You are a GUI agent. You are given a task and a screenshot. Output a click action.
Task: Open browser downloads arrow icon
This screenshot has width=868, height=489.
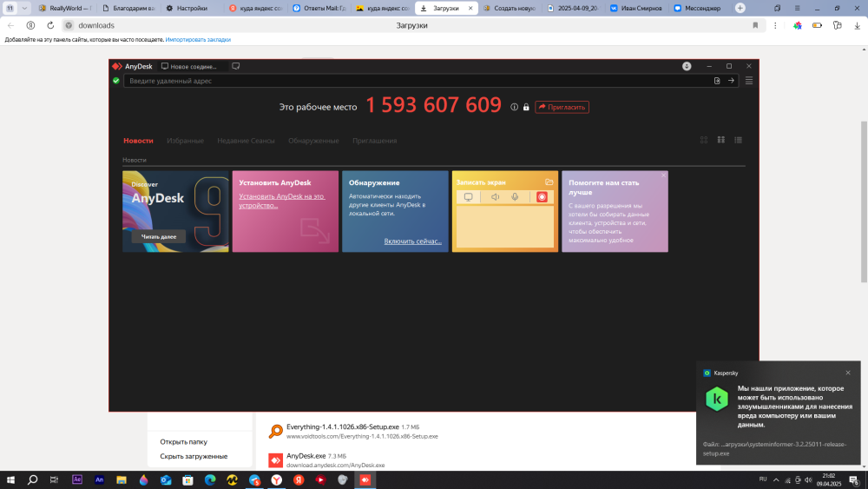(857, 25)
